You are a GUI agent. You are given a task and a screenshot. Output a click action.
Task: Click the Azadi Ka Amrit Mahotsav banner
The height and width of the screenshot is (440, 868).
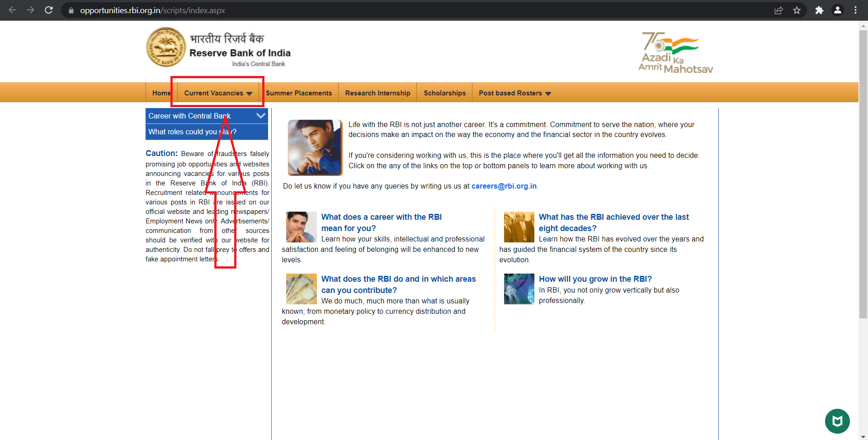coord(675,53)
